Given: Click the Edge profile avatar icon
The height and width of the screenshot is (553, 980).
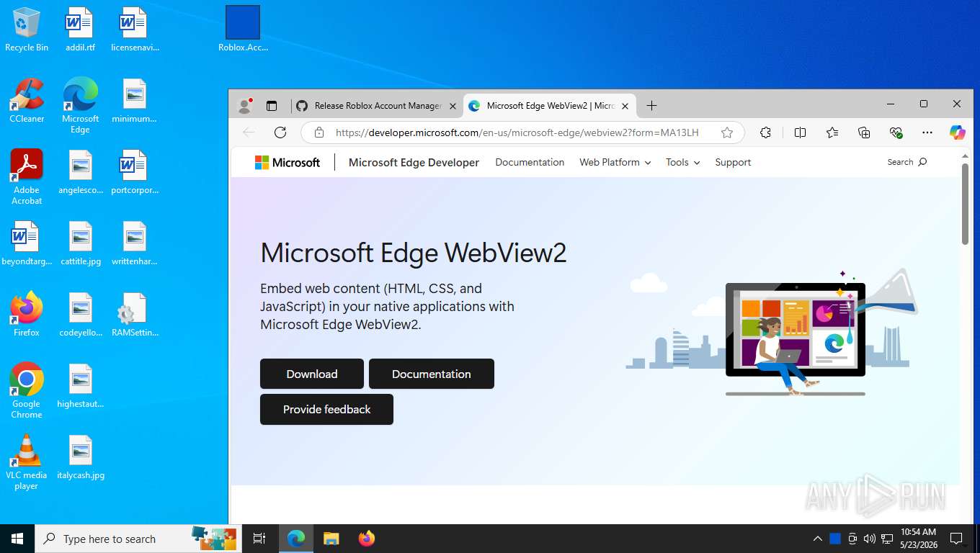Looking at the screenshot, I should click(245, 106).
